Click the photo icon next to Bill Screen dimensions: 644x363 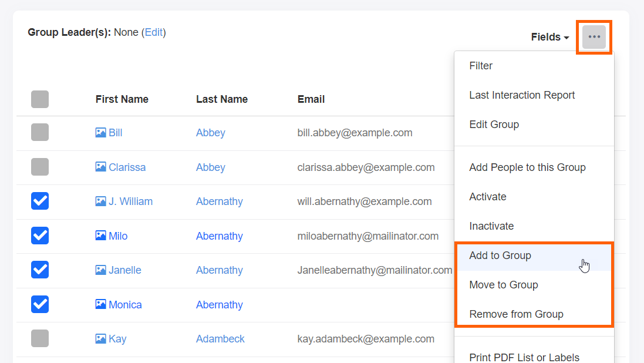click(100, 133)
